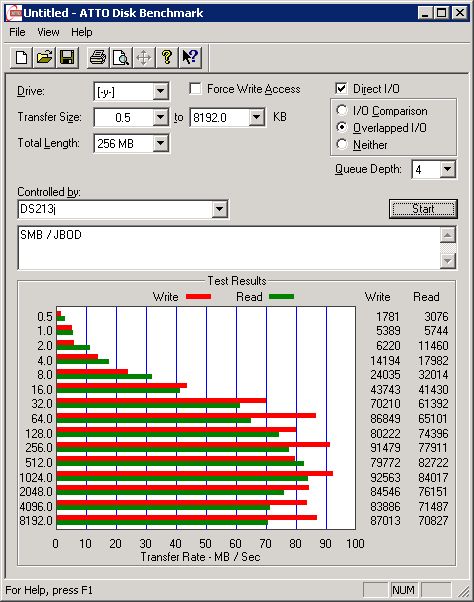Expand the Drive dropdown
Image resolution: width=474 pixels, height=602 pixels.
[160, 91]
